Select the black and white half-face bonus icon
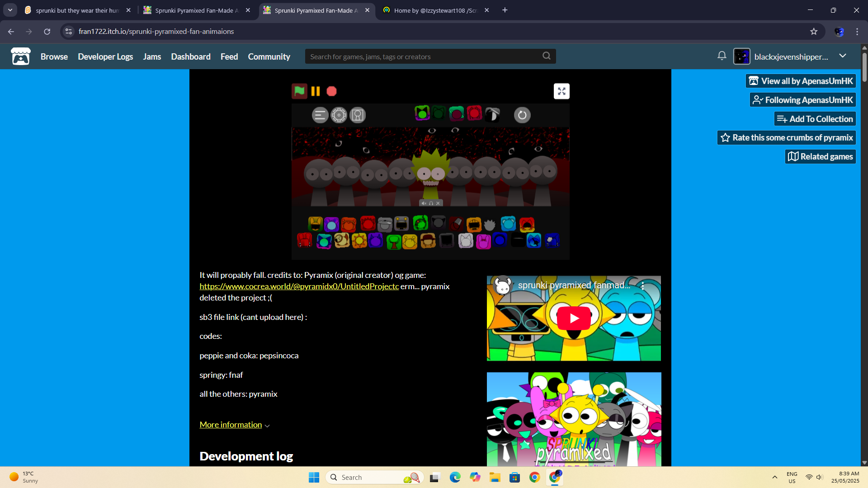 (x=492, y=114)
